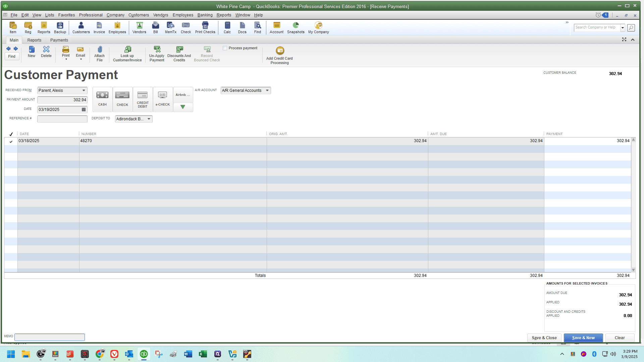
Task: Select CASH payment method
Action: (x=102, y=99)
